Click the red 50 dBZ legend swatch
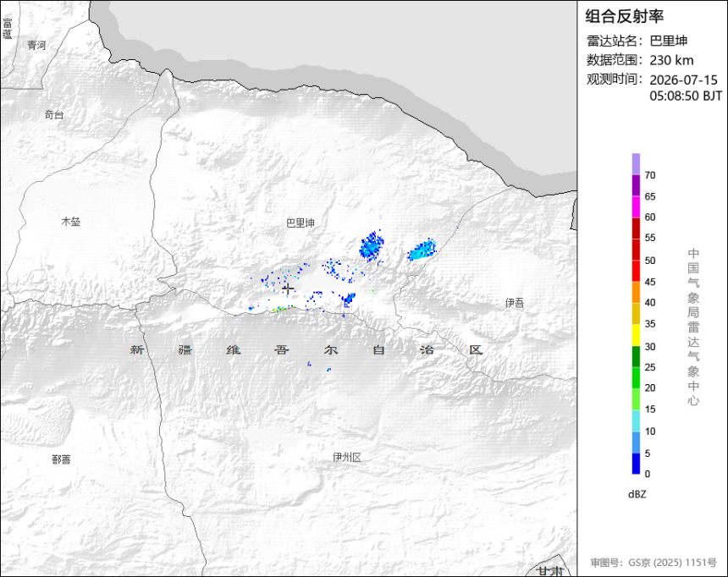Viewport: 728px width, 577px height. (x=636, y=250)
